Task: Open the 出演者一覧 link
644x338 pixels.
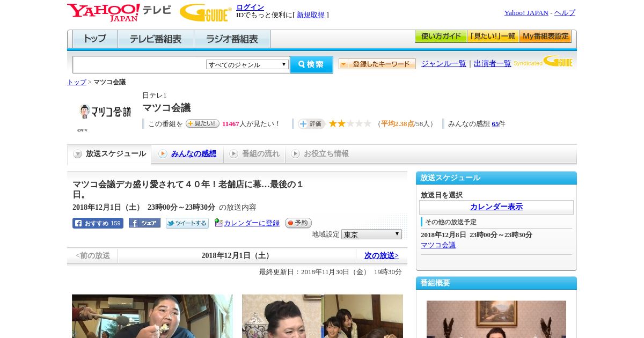Action: click(493, 64)
